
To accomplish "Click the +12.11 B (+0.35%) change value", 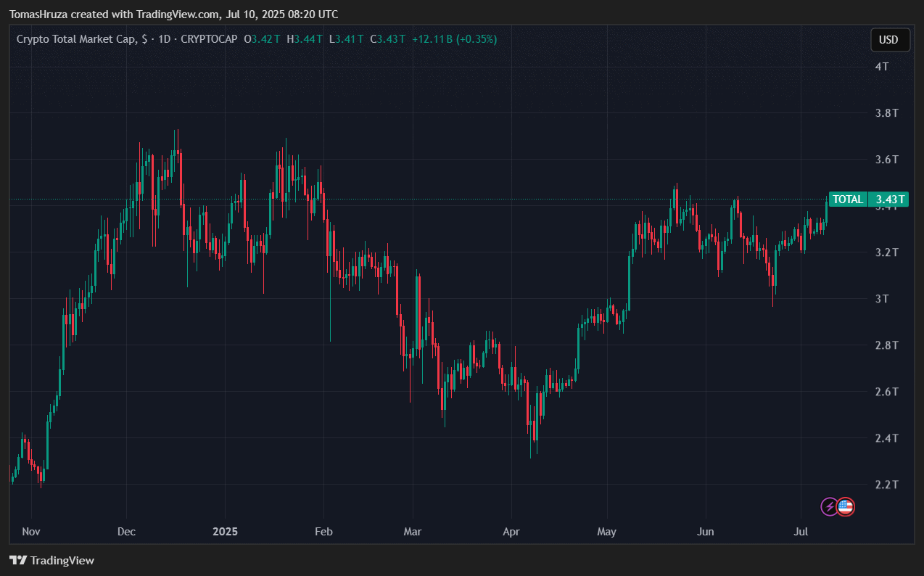I will (x=454, y=39).
